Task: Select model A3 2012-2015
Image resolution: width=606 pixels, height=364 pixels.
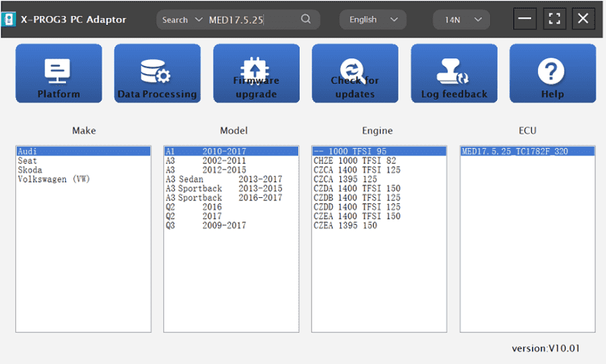Action: tap(231, 170)
